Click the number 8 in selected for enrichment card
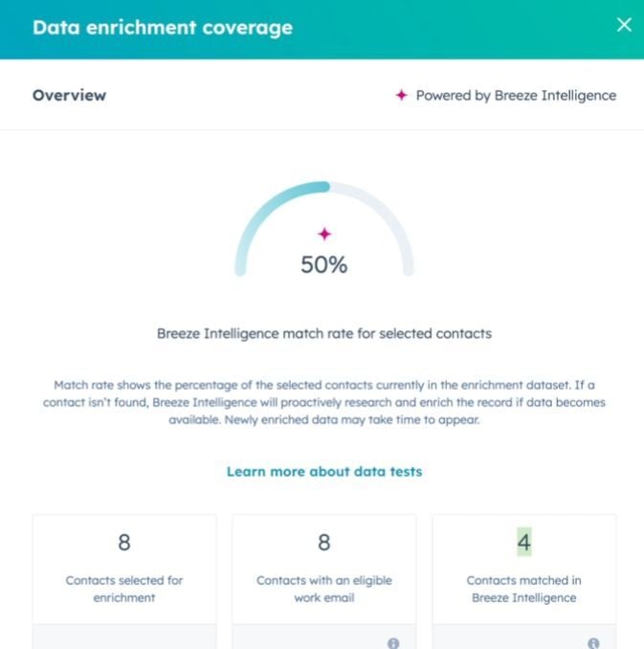Image resolution: width=644 pixels, height=649 pixels. point(124,542)
